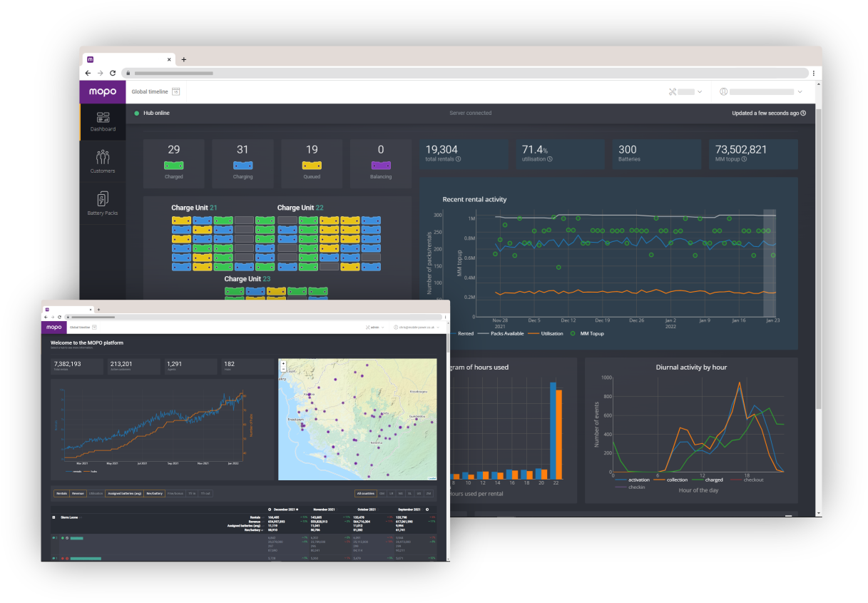Screen dimensions: 868x603
Task: Open Global timeline calendar in front window
Action: (x=94, y=327)
